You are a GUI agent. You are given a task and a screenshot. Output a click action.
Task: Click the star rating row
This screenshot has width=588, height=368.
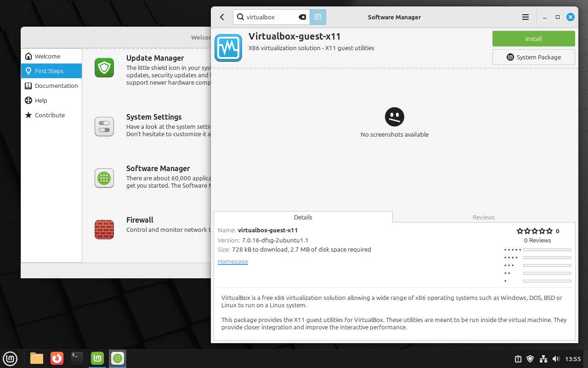[535, 231]
